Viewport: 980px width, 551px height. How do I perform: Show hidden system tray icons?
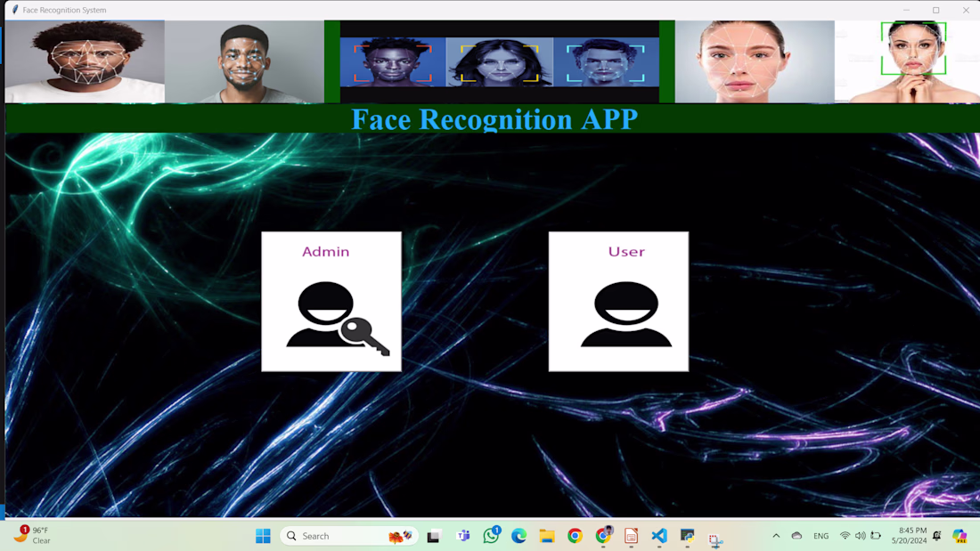coord(776,536)
